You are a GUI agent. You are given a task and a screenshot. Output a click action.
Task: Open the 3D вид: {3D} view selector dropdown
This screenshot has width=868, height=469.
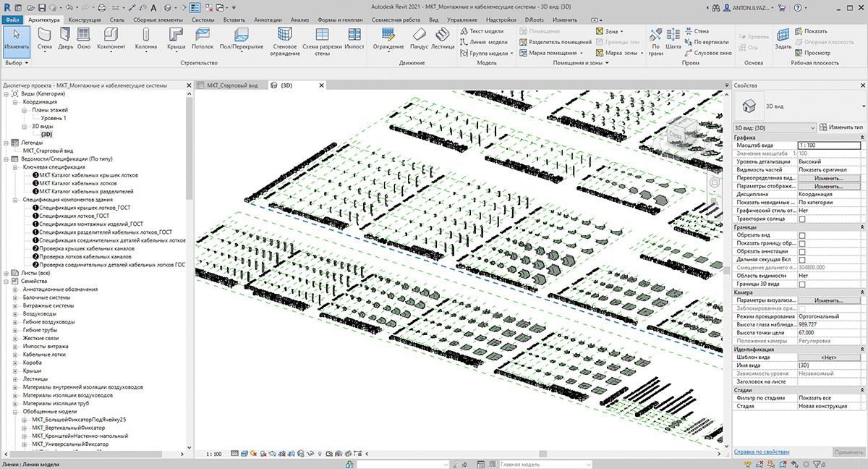[x=813, y=127]
